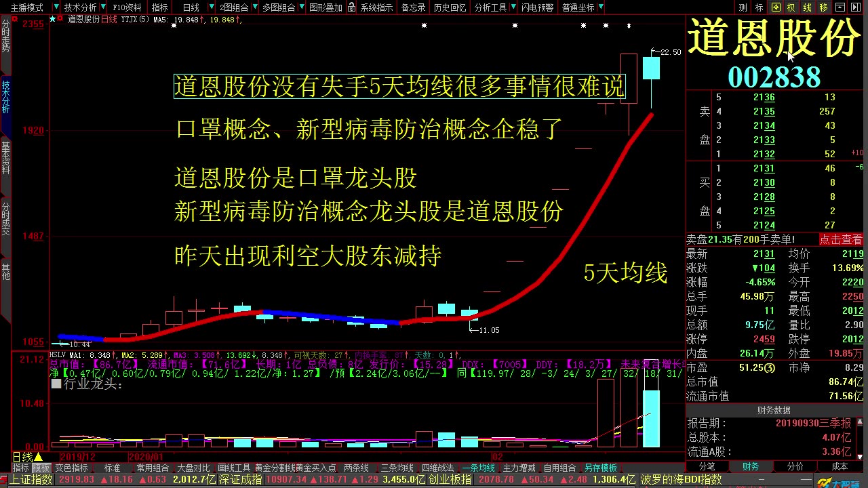
Task: Click the 自用组合 template button
Action: coord(559,468)
